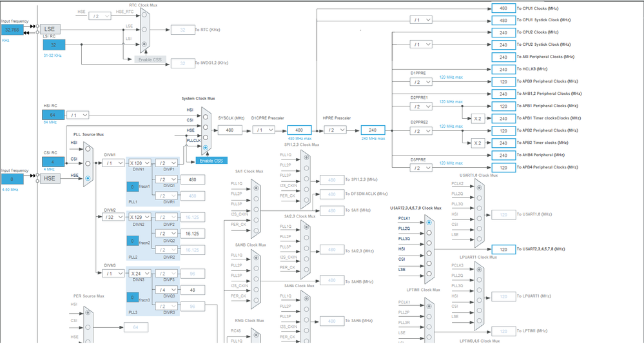Open the DIVN1 X 120 multiplier dropdown
This screenshot has width=644, height=344.
tap(140, 163)
